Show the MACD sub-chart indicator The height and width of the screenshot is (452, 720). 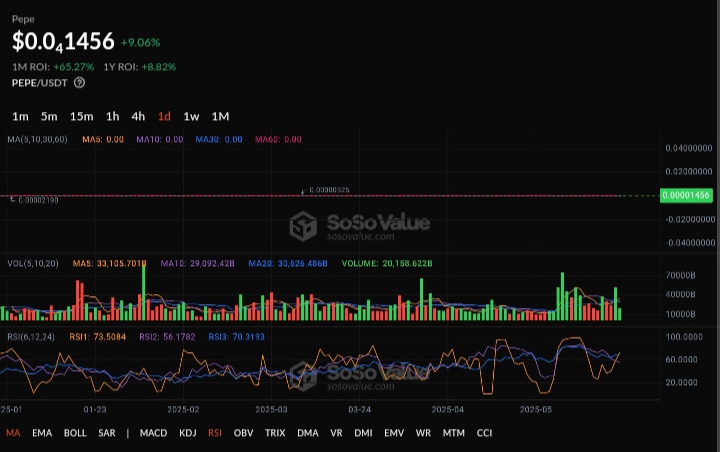coord(153,433)
